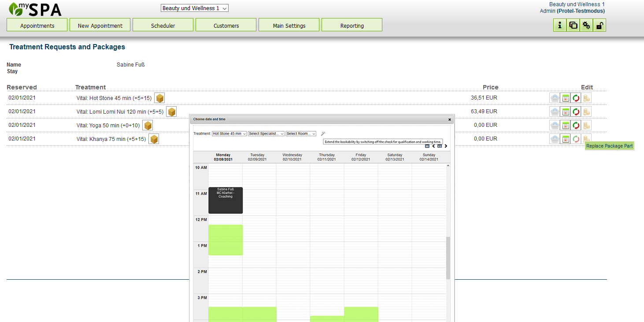Click replace arrows icon for Lomi Lomi Nui
This screenshot has height=322, width=644.
pos(576,112)
